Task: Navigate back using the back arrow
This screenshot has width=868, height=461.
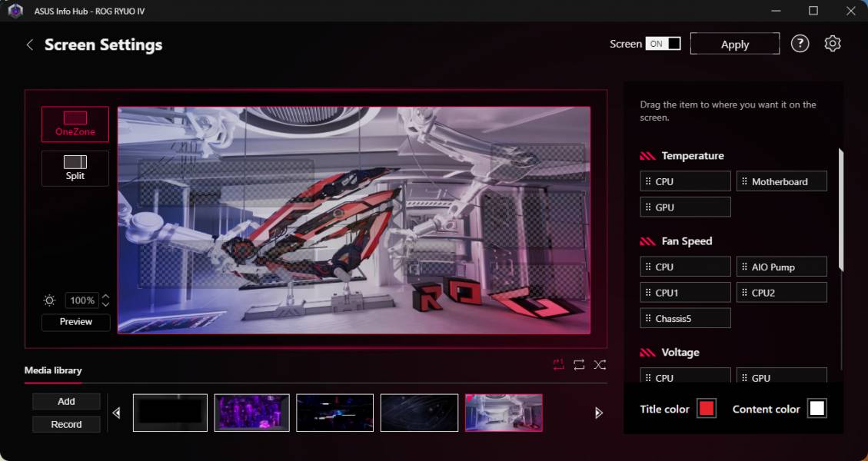Action: click(29, 45)
